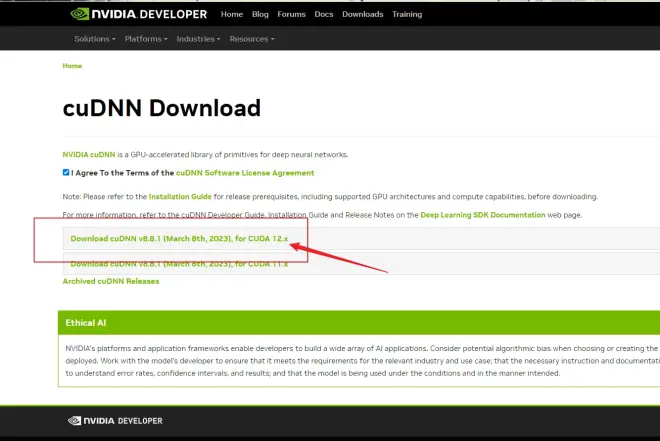Viewport: 660px width, 441px height.
Task: Click the NVIDIA Developer logo in header
Action: pos(138,14)
